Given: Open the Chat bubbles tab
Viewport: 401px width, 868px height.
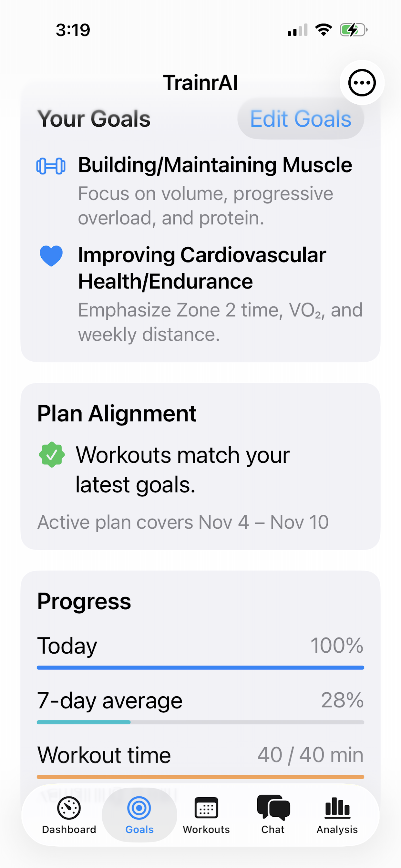Looking at the screenshot, I should coord(273,814).
